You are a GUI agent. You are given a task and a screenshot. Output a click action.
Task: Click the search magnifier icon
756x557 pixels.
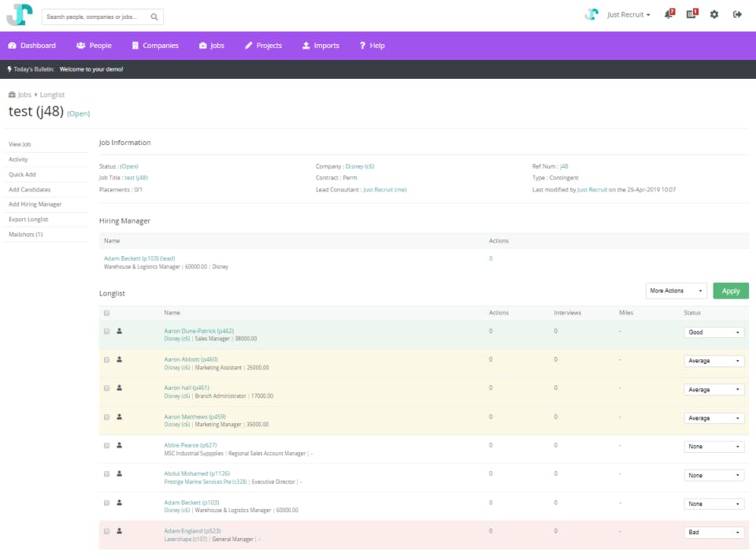click(154, 17)
